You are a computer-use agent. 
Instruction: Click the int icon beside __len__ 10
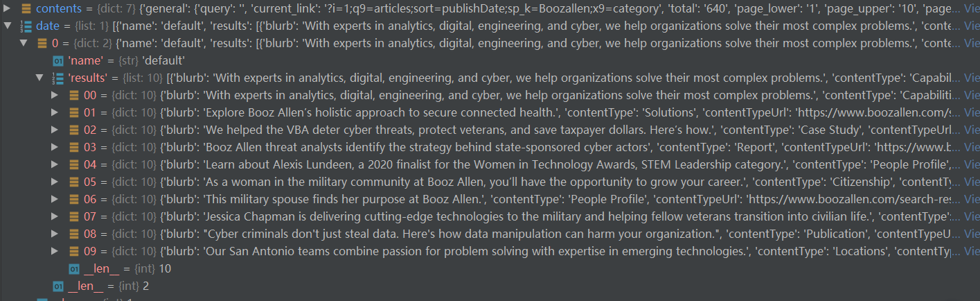pos(73,268)
